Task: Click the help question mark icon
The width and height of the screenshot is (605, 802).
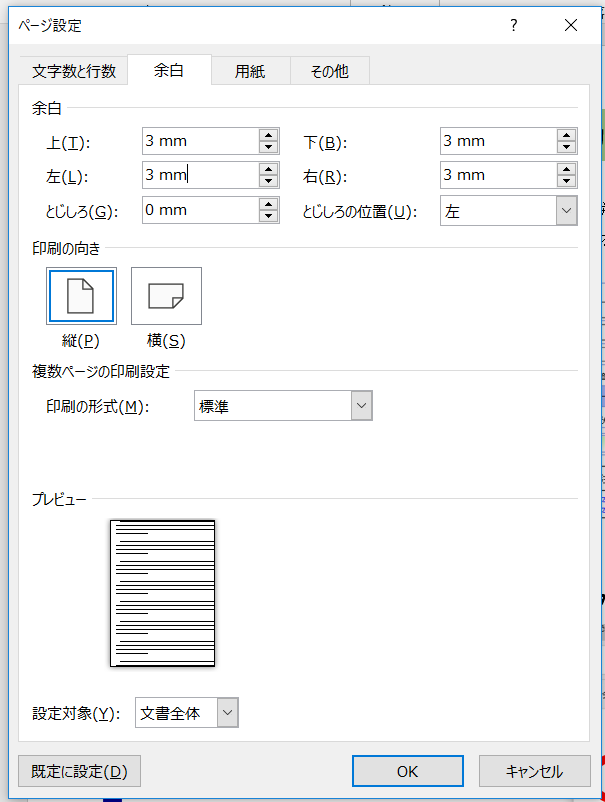Action: (x=514, y=25)
